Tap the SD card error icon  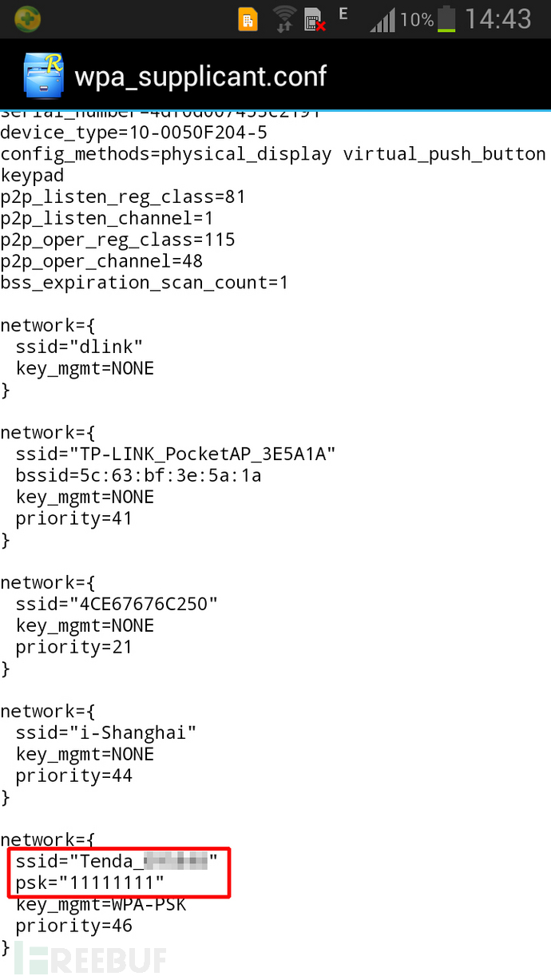click(316, 19)
